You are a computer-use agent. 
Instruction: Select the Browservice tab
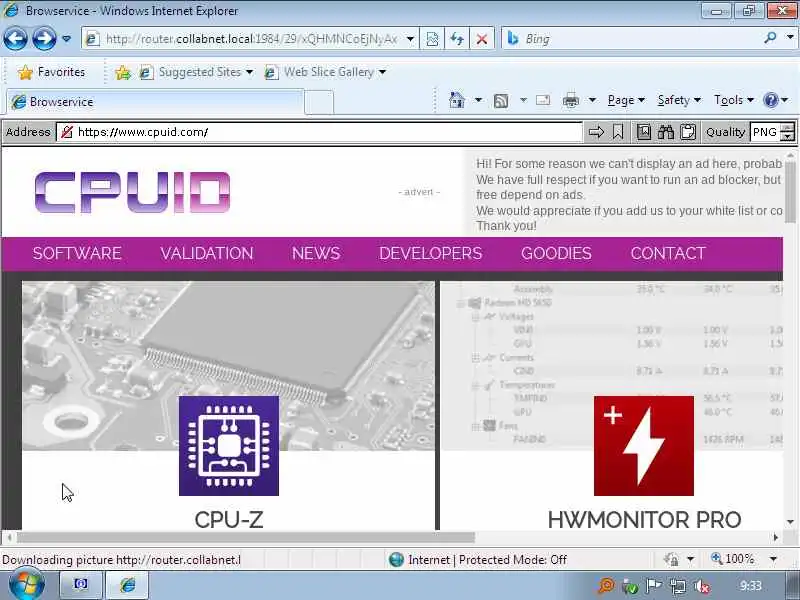(x=156, y=102)
